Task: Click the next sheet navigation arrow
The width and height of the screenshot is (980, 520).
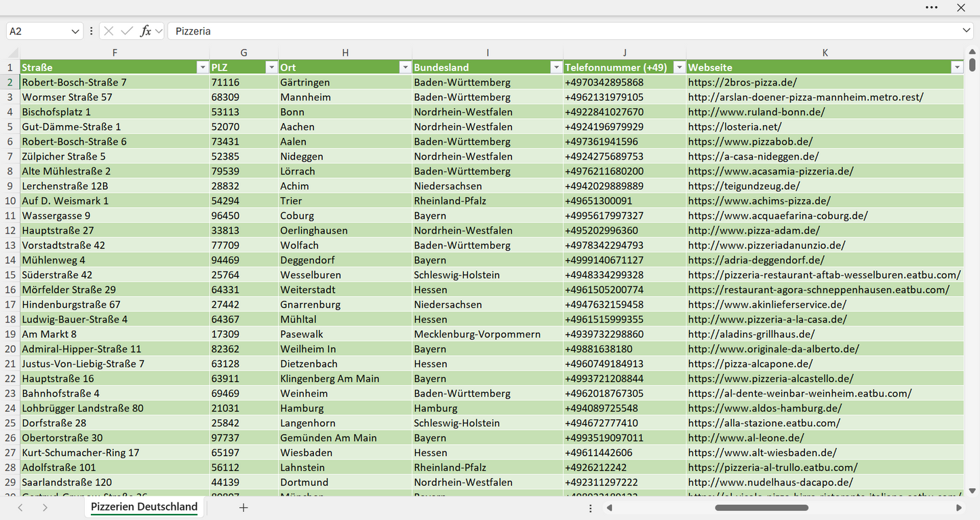Action: (x=45, y=507)
